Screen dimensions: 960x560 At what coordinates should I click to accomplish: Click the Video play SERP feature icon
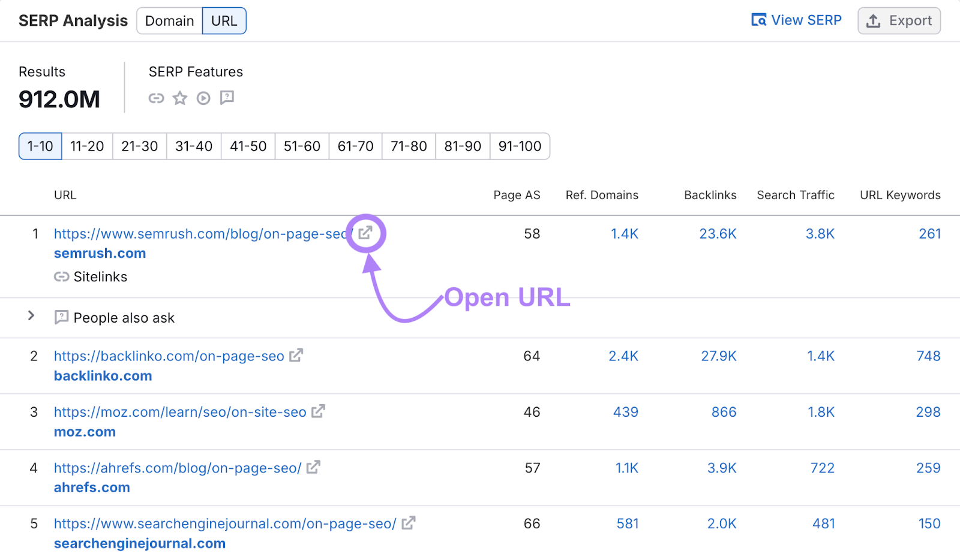pos(203,98)
